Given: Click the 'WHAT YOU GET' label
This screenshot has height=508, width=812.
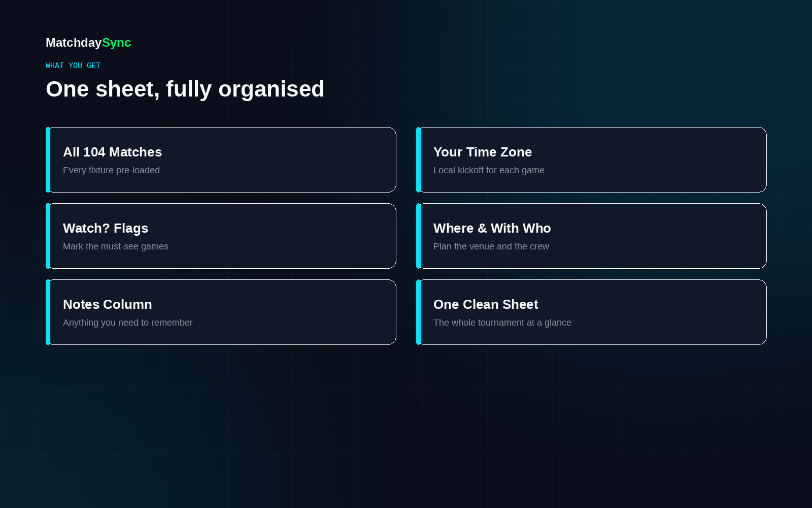Looking at the screenshot, I should [73, 66].
